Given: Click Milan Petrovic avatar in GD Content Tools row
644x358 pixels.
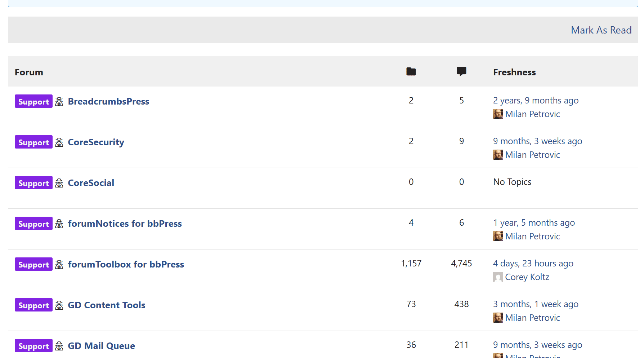Looking at the screenshot, I should pos(498,318).
